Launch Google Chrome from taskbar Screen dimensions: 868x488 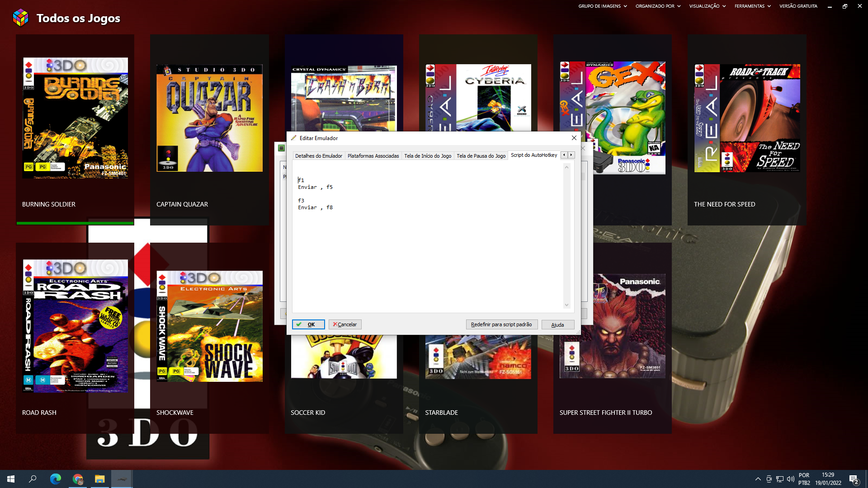(x=78, y=479)
